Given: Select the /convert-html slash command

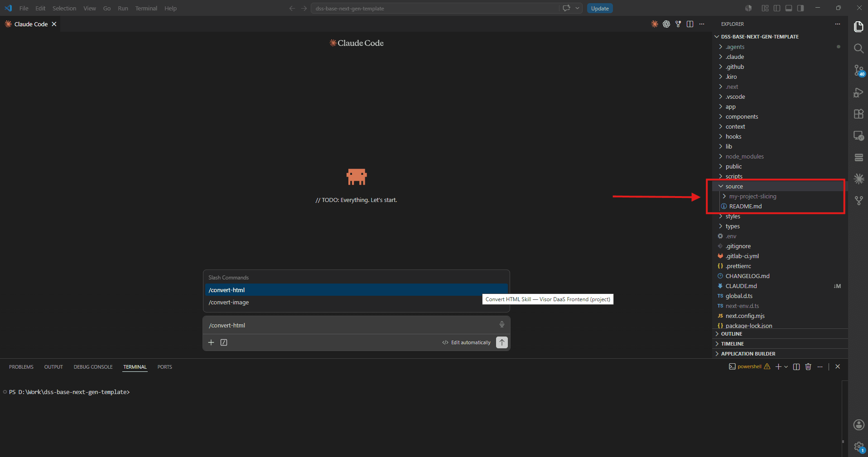Looking at the screenshot, I should 357,290.
